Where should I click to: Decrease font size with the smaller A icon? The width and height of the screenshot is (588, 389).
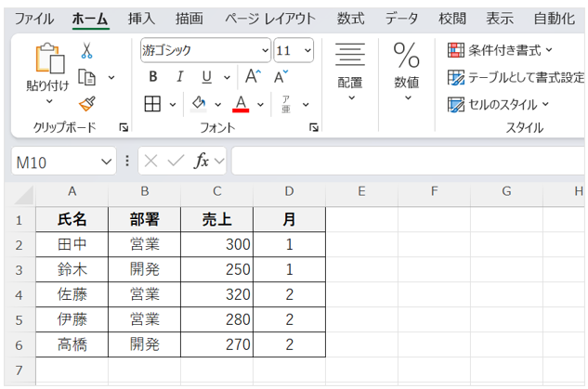[282, 76]
